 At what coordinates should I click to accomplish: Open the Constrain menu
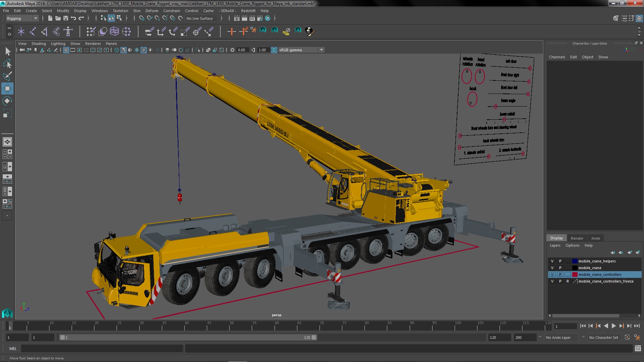(x=172, y=11)
